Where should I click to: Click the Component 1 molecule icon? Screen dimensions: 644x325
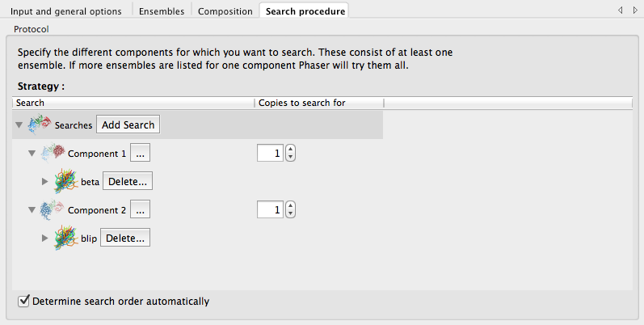[x=53, y=153]
